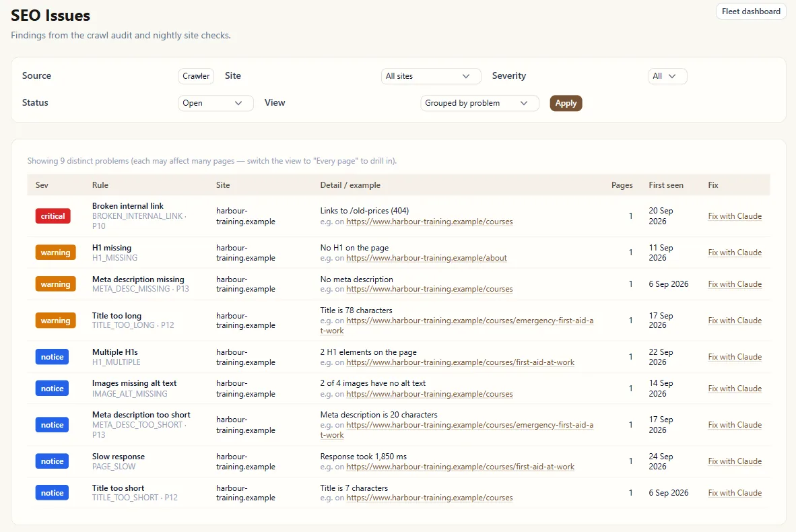The image size is (796, 532).
Task: Click notice badge on Title too short row
Action: coord(53,492)
